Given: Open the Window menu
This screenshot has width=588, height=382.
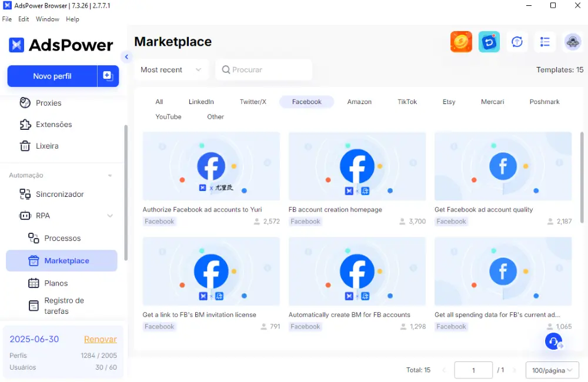Looking at the screenshot, I should coord(47,19).
